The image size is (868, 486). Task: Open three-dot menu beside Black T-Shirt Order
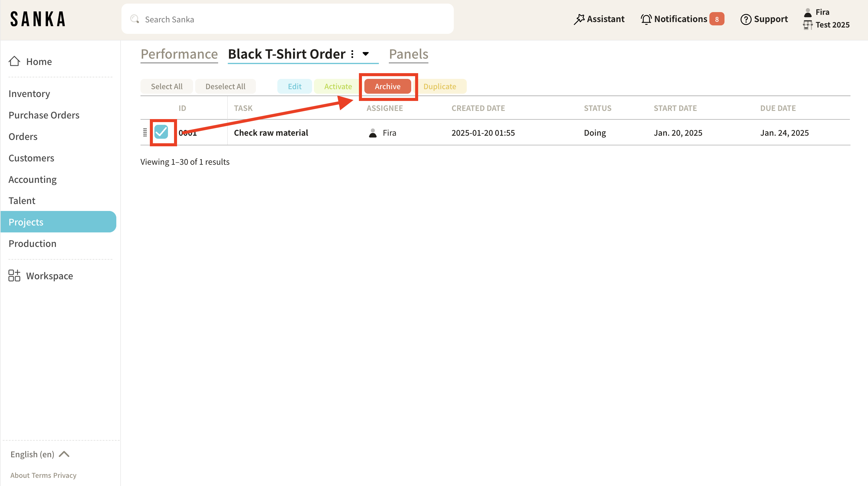point(352,54)
